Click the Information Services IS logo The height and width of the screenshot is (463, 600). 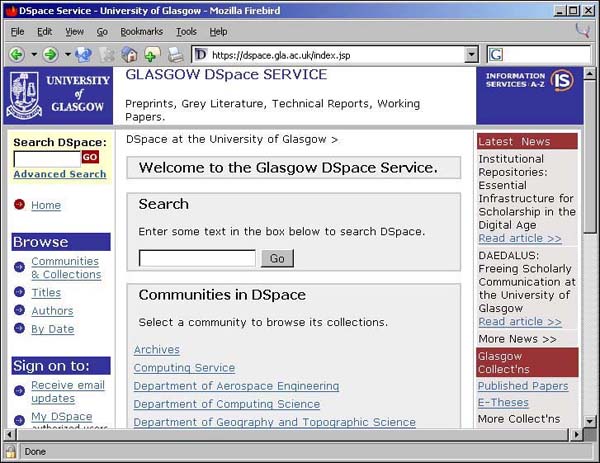(x=562, y=80)
